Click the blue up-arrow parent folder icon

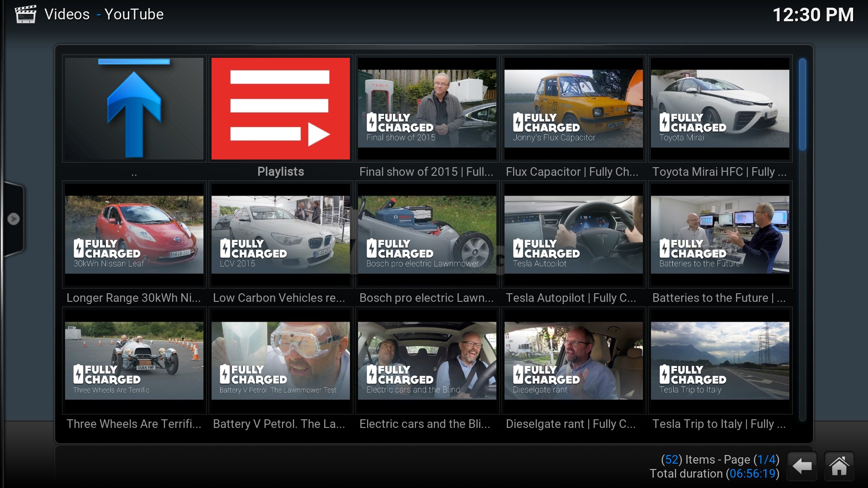click(134, 108)
